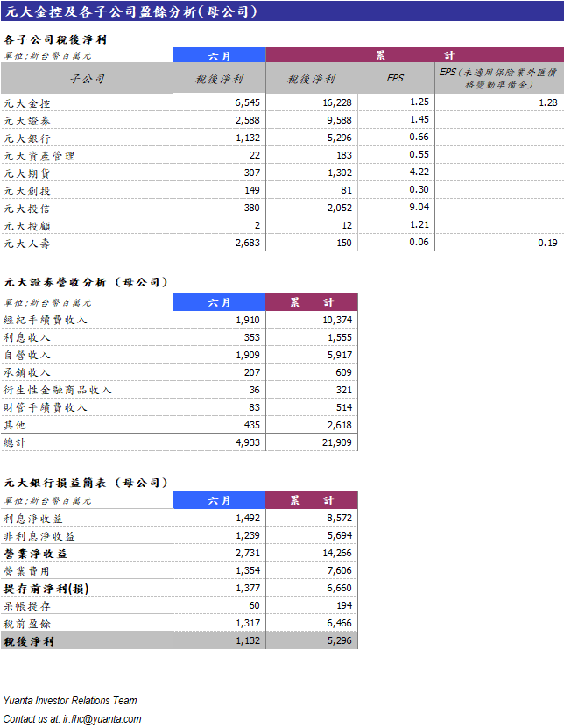Click the cumulative value 10,374

pos(337,320)
